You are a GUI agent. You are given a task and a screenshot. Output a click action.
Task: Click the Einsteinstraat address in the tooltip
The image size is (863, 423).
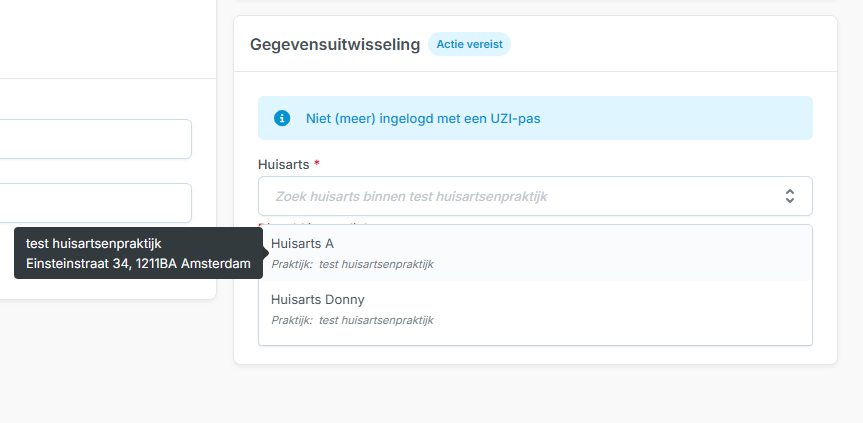[138, 264]
